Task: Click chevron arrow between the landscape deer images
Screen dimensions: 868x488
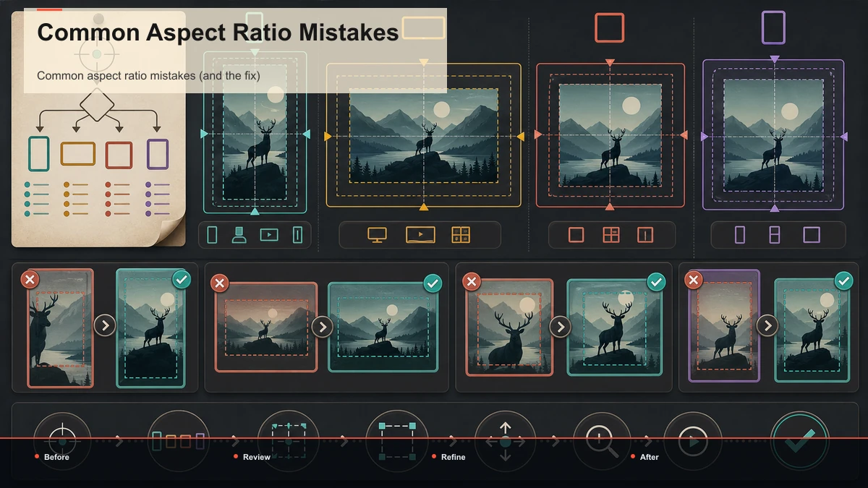Action: click(x=322, y=328)
